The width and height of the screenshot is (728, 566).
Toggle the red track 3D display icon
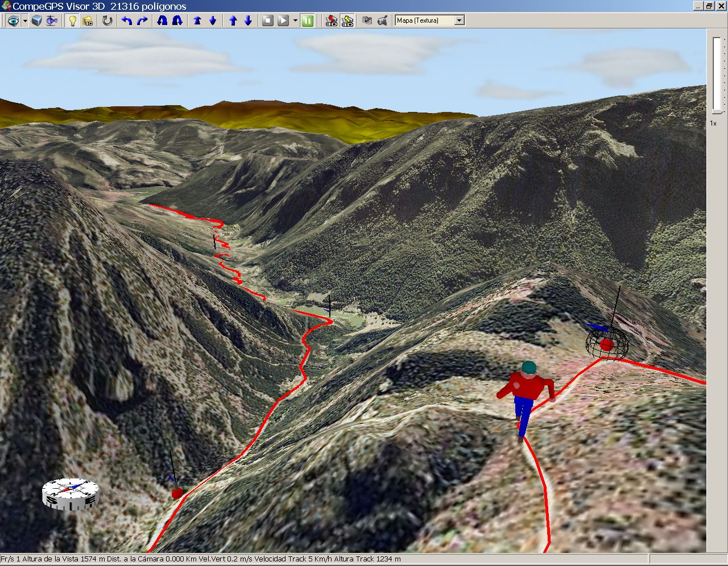point(332,21)
